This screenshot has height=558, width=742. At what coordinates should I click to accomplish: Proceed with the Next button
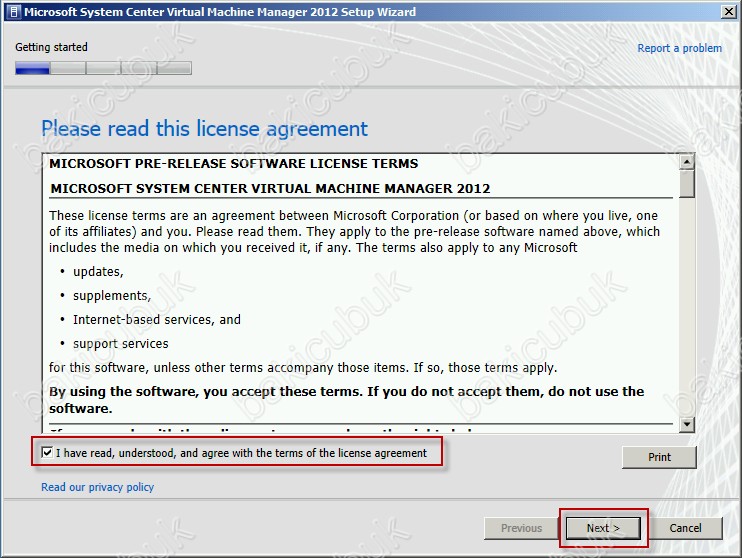(x=603, y=528)
